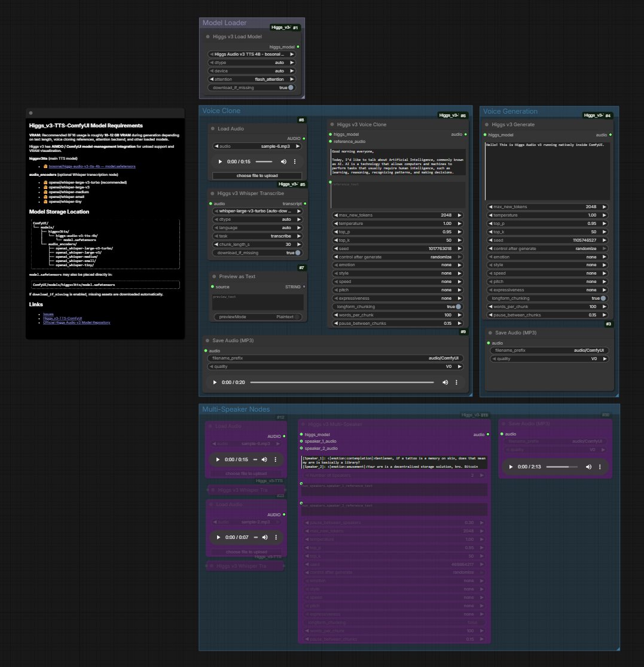Screen dimensions: 644x667
Task: Click the Multi-Speaker Nodes group title
Action: tap(236, 409)
